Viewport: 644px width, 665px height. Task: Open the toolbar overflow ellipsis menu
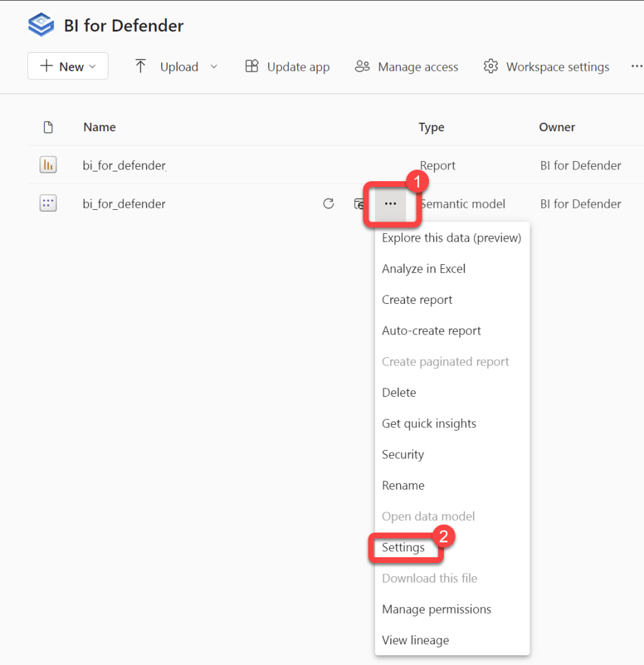(636, 66)
